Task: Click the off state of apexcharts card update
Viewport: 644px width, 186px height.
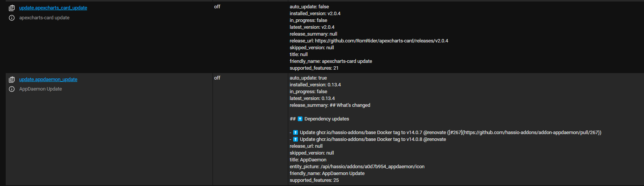Action: tap(217, 7)
